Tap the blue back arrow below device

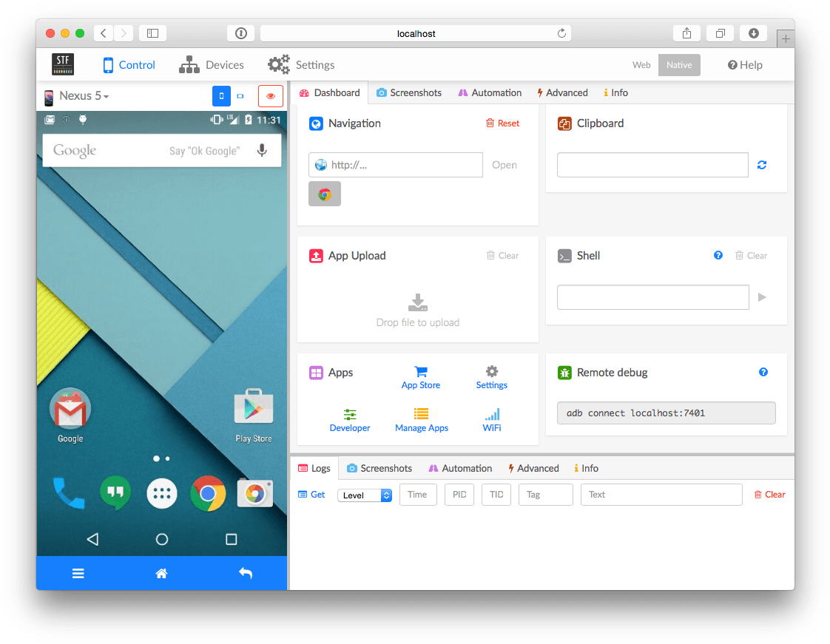tap(245, 574)
